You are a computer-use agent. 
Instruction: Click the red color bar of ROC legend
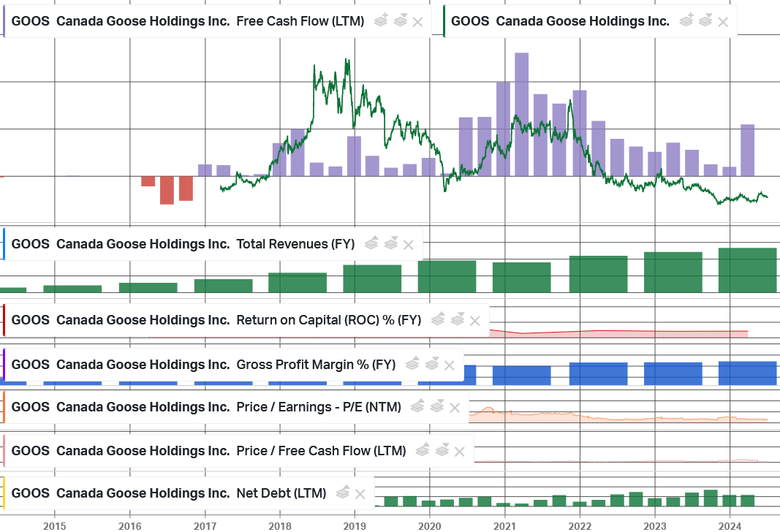point(4,321)
